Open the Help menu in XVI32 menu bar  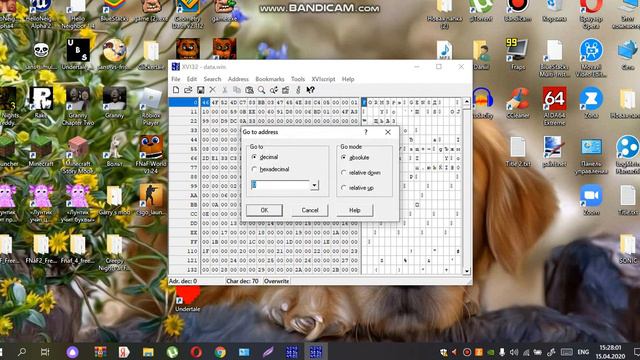(x=348, y=79)
